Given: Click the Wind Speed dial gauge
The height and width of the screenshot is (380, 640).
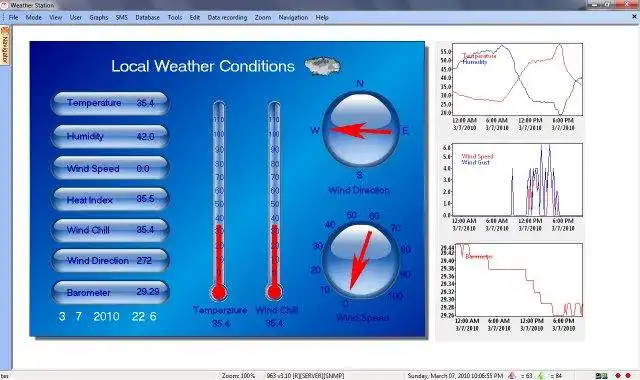Looking at the screenshot, I should tap(360, 261).
